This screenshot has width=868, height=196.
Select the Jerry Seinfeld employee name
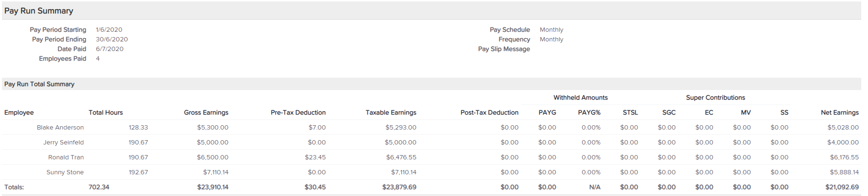coord(63,142)
